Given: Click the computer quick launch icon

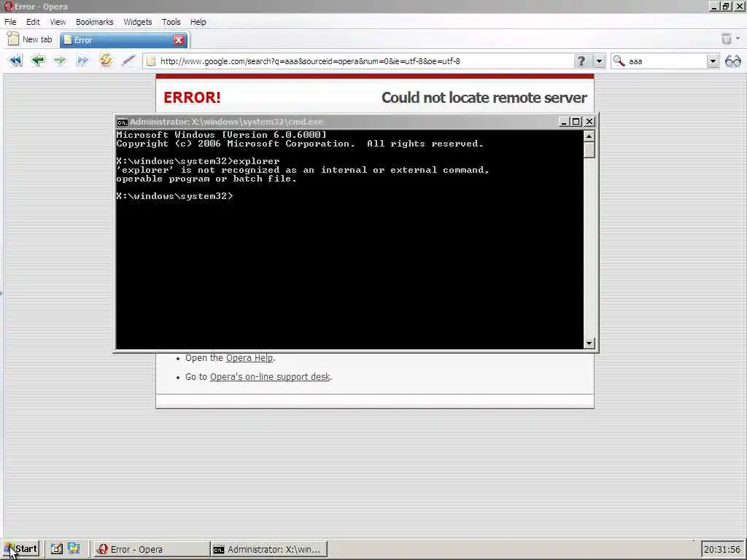Looking at the screenshot, I should click(74, 548).
